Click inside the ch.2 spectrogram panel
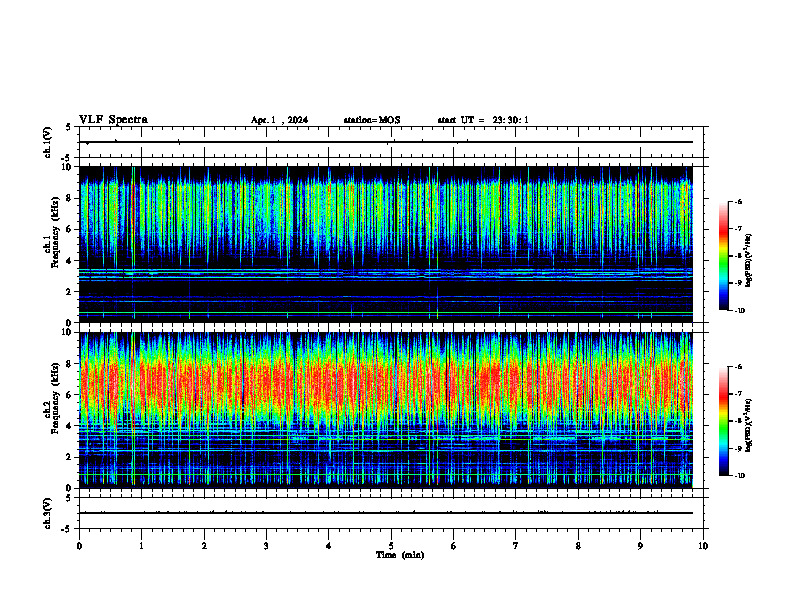This screenshot has width=792, height=612. (x=386, y=410)
